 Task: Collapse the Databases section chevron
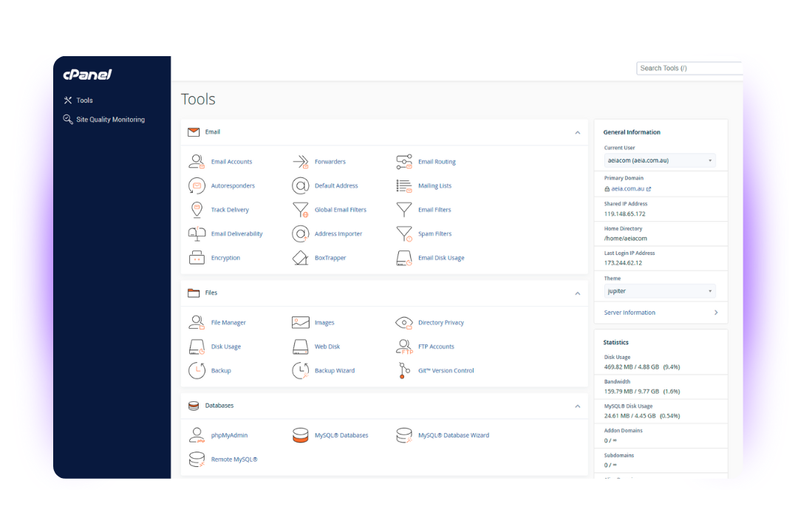pos(577,406)
